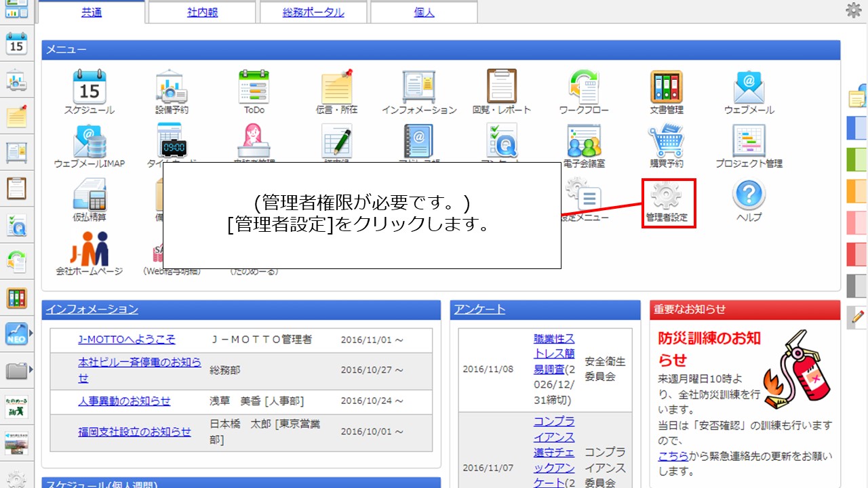
Task: Expand the NEO sidebar flyout arrow
Action: point(31,333)
